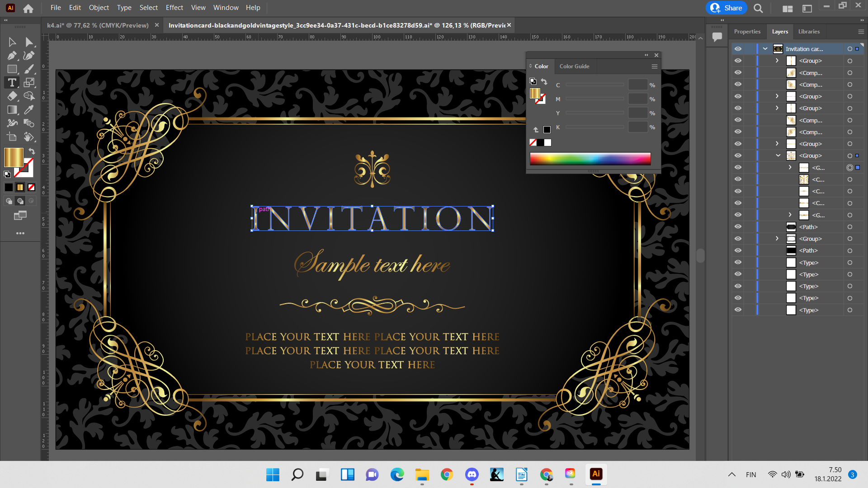Select the Rectangle tool
The image size is (868, 488).
tap(12, 69)
